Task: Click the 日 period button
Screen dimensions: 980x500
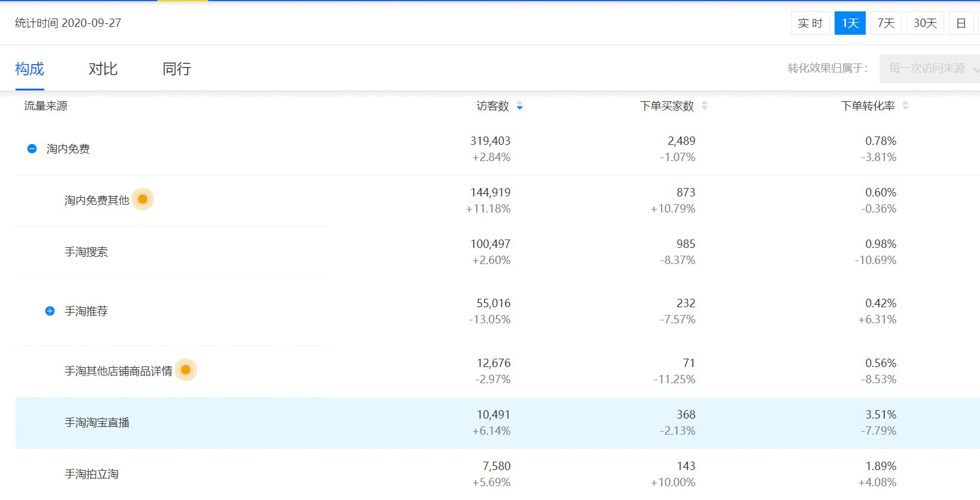Action: (961, 23)
